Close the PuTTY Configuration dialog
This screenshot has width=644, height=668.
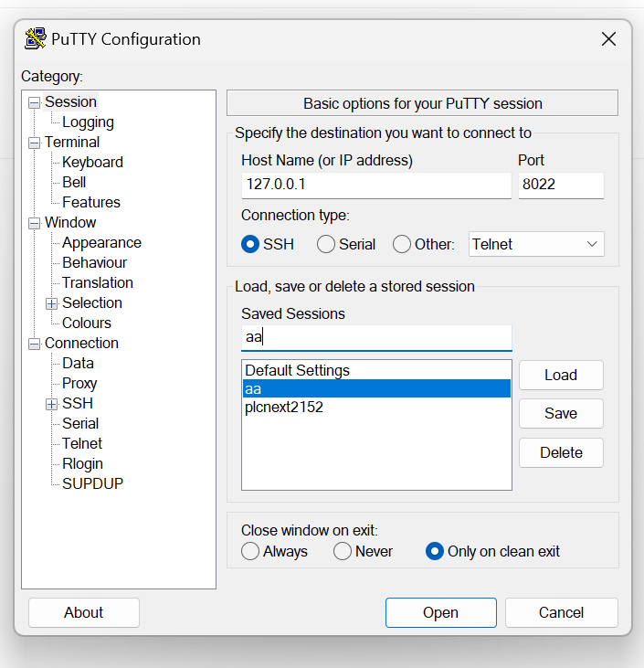608,38
